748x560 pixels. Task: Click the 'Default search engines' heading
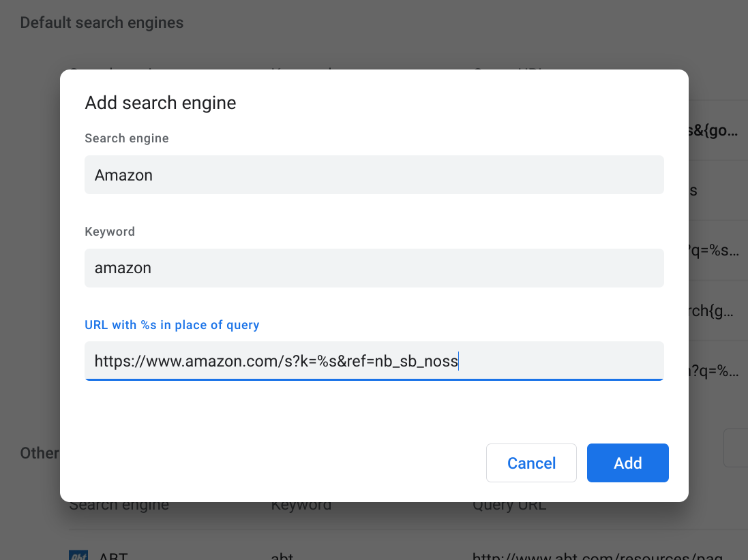coord(101,22)
